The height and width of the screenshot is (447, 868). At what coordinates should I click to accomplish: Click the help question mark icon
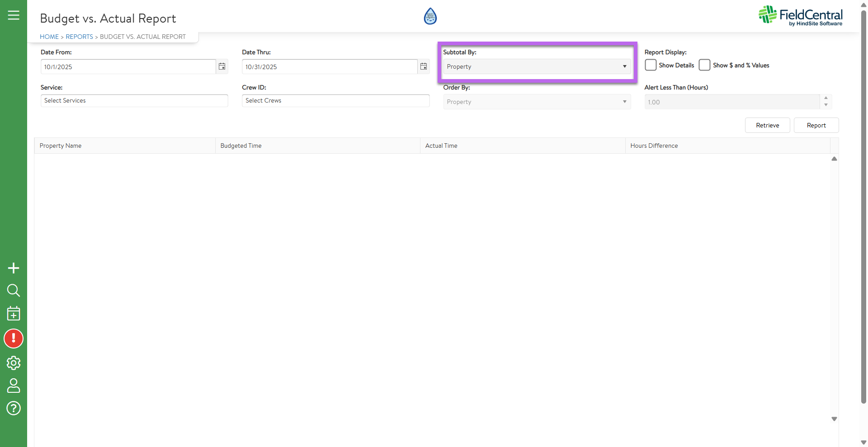tap(14, 408)
